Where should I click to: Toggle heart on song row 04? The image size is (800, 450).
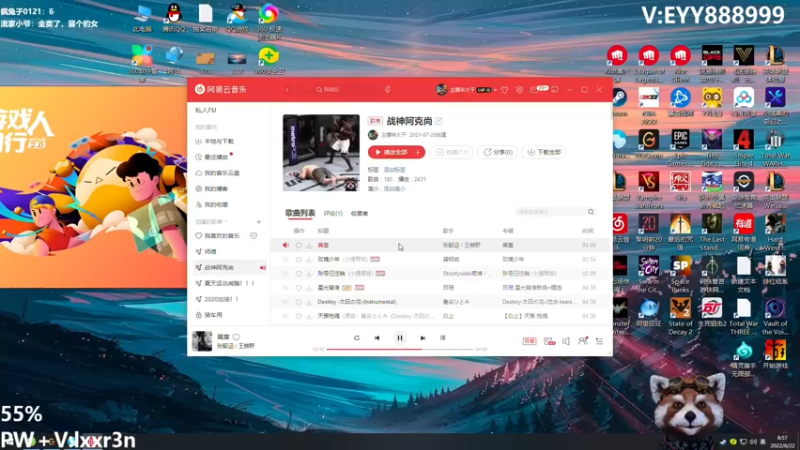point(298,288)
